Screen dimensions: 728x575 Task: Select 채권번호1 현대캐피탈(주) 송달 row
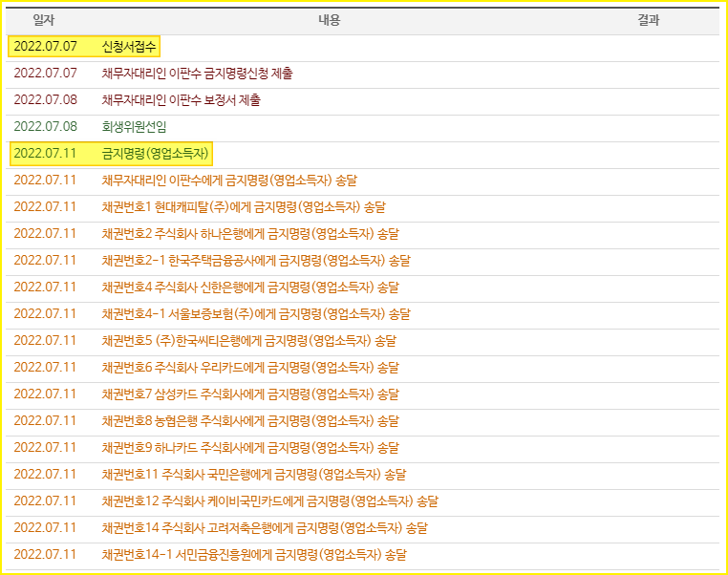click(x=363, y=207)
